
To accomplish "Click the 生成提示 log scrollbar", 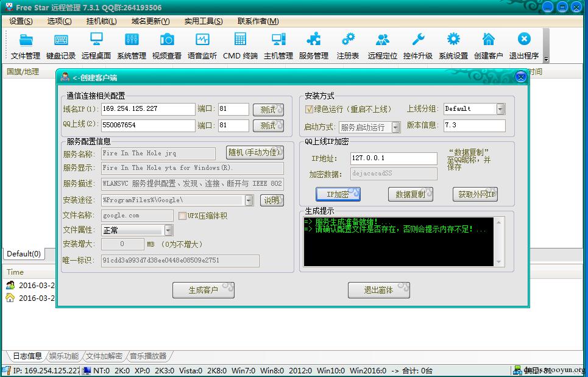I will pyautogui.click(x=499, y=242).
